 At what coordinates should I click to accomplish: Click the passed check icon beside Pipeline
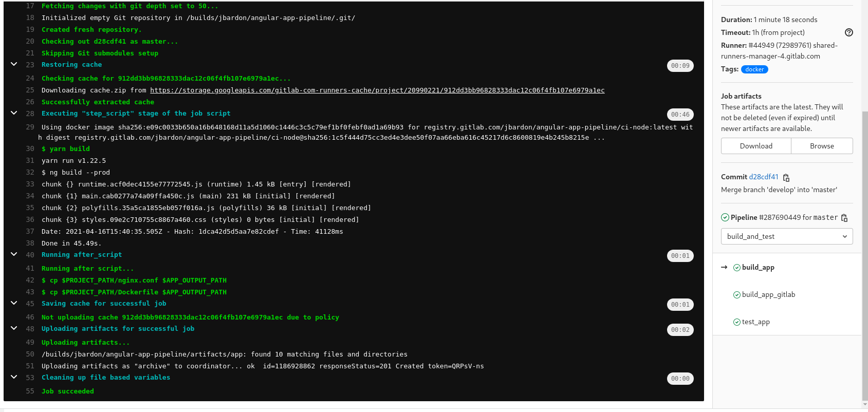(725, 217)
